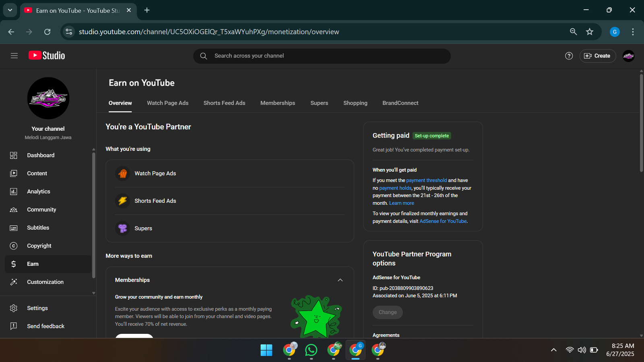
Task: Click the Supers purple icon
Action: [x=123, y=228]
